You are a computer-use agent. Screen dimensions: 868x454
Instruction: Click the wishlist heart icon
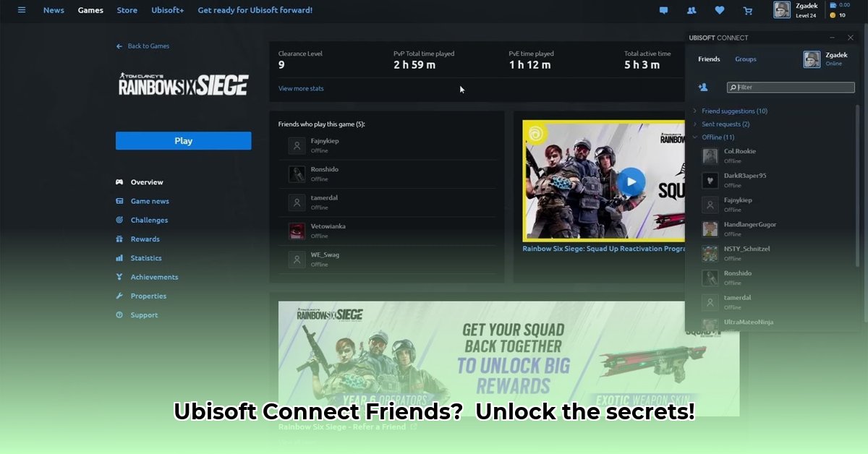click(x=720, y=10)
